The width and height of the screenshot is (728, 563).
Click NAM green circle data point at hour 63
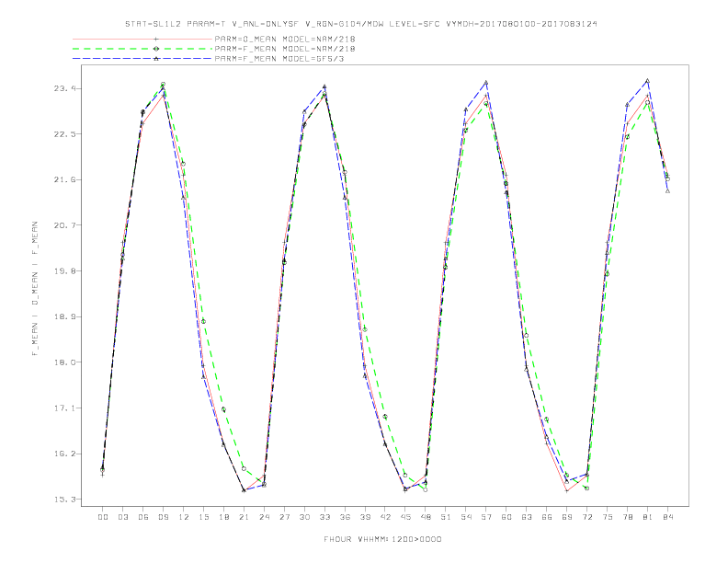(x=527, y=336)
